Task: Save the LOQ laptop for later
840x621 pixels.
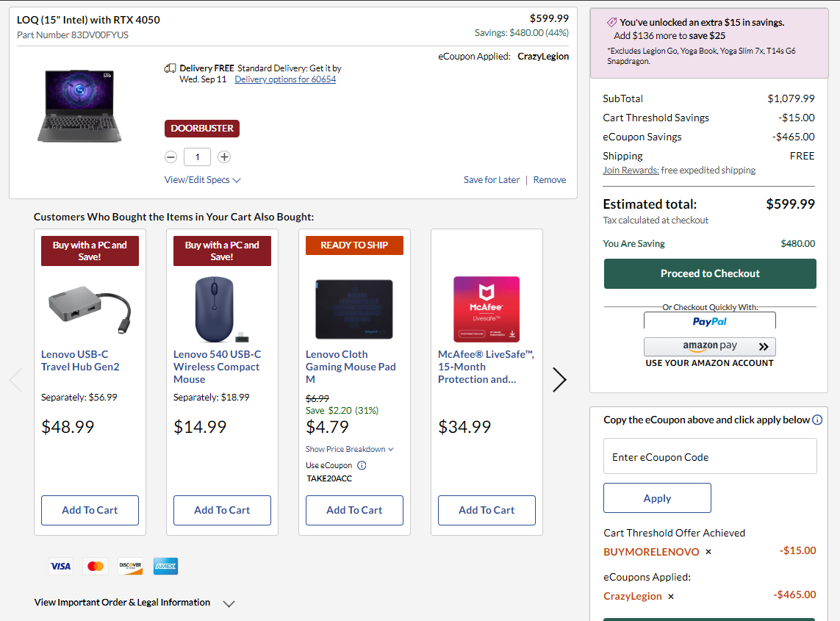Action: [x=491, y=180]
